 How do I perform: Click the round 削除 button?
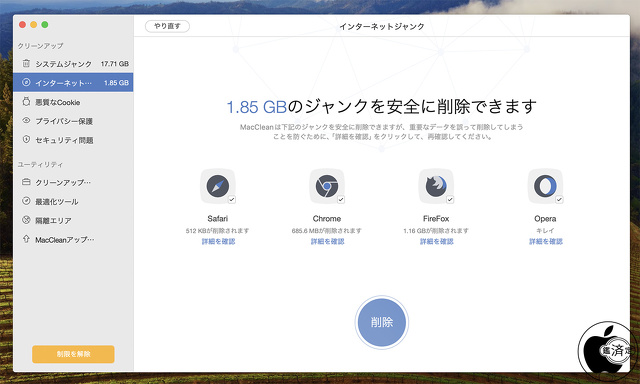pos(382,322)
